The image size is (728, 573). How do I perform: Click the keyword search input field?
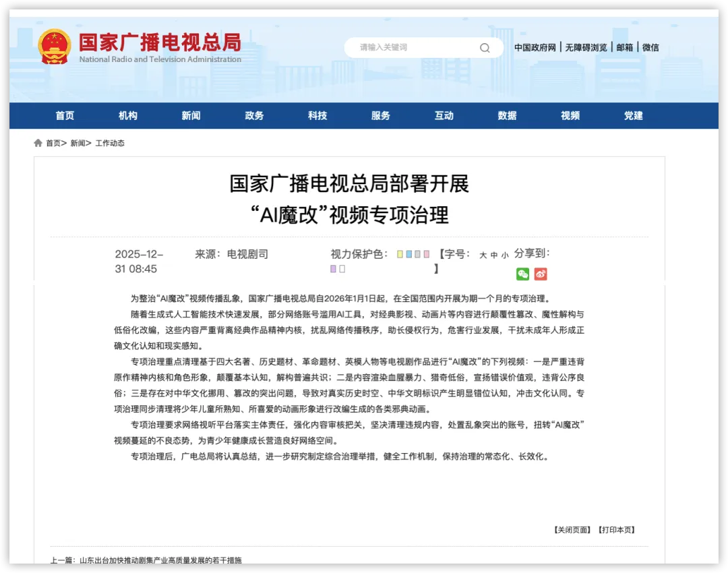click(x=423, y=48)
